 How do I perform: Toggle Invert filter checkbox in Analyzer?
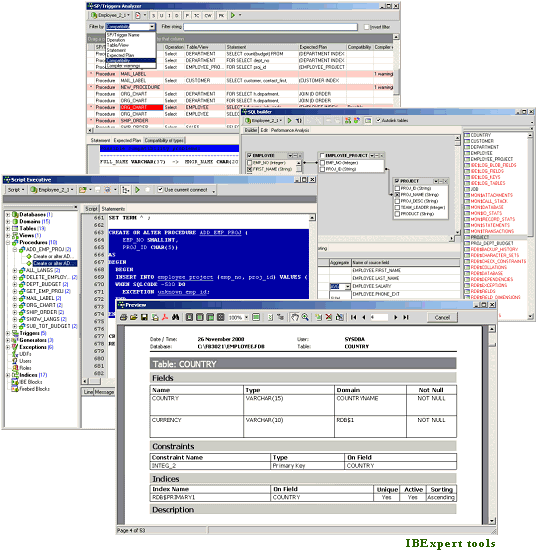point(367,27)
